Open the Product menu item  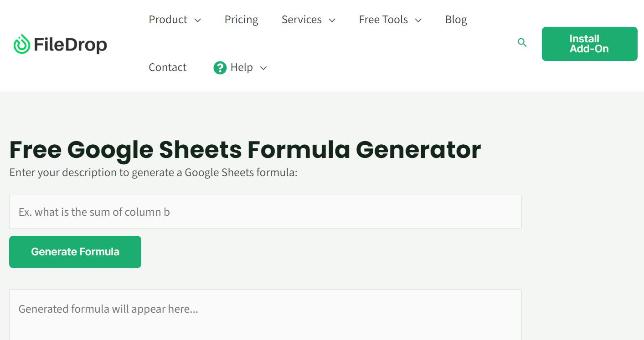click(168, 20)
